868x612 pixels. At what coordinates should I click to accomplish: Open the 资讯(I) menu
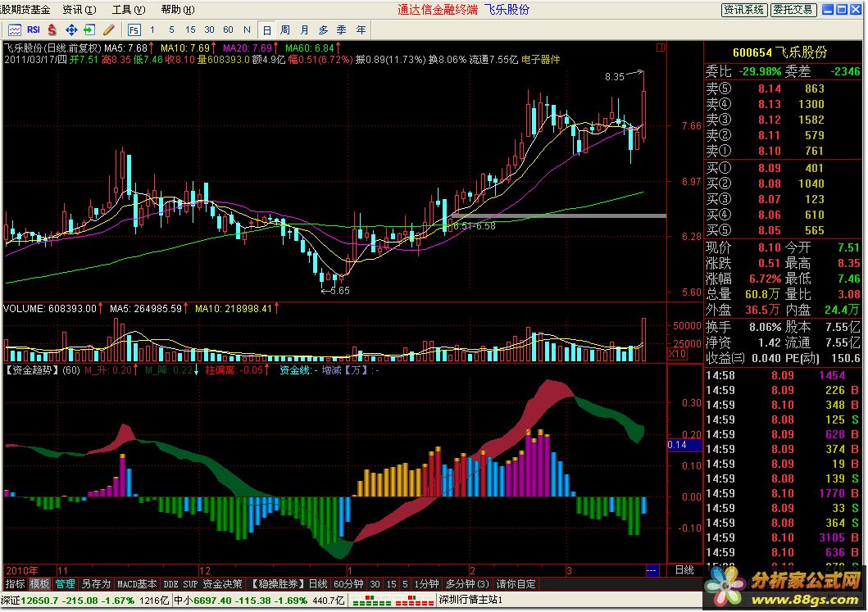pyautogui.click(x=80, y=10)
